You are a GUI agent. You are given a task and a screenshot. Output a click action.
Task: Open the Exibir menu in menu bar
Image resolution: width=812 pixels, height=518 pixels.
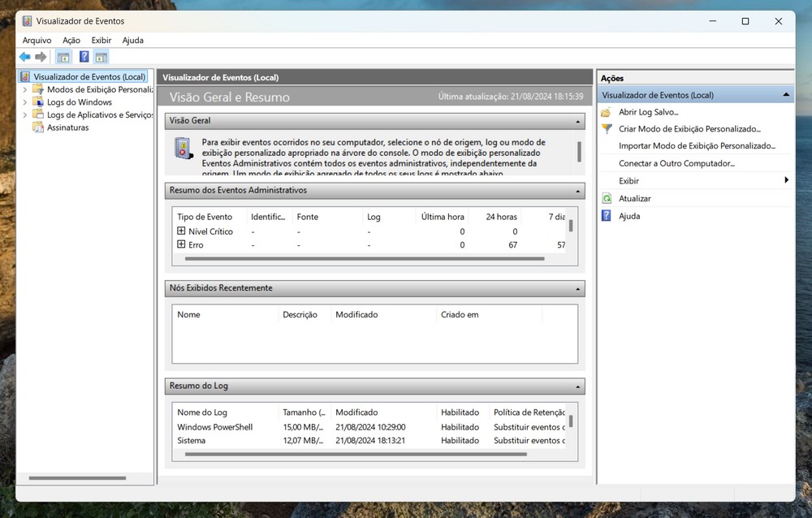[x=101, y=41]
